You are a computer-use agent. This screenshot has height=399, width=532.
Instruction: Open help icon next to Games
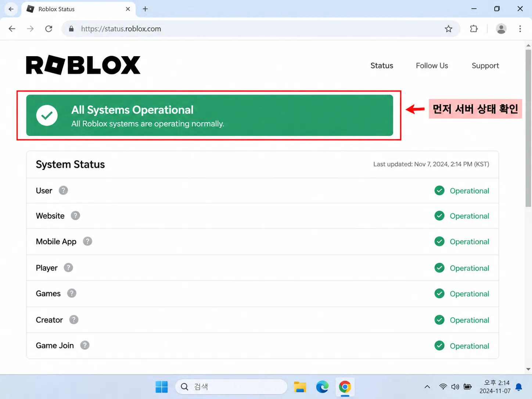pyautogui.click(x=72, y=293)
